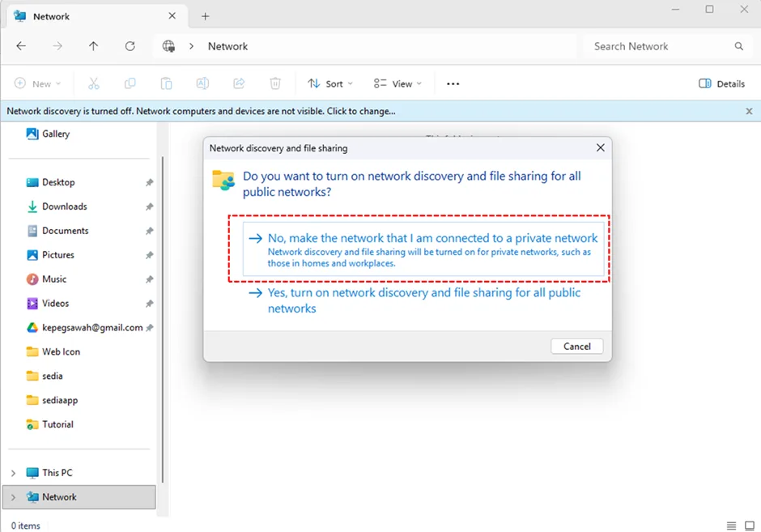Expand This PC in the sidebar

click(x=14, y=472)
